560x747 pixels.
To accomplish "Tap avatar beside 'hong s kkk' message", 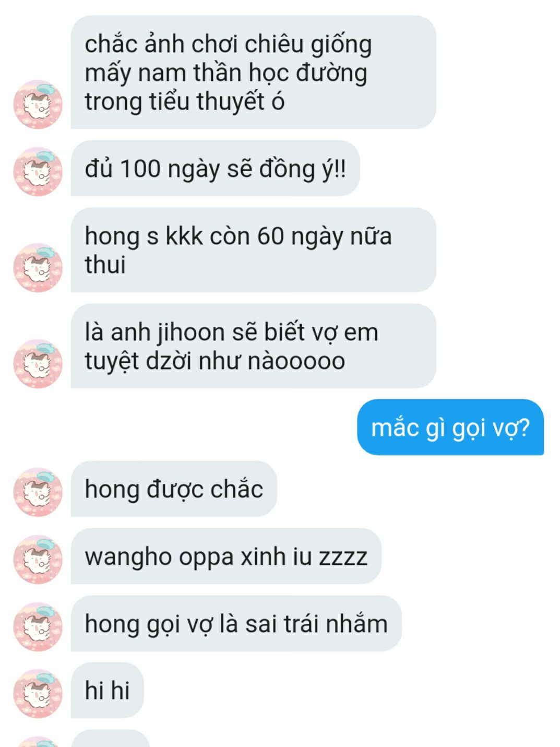I will 38,268.
